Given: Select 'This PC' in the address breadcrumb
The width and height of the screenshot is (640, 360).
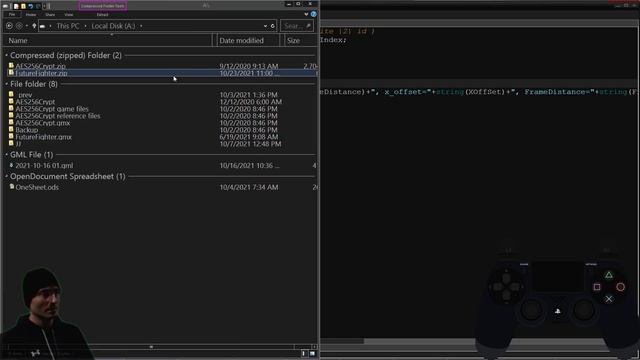Looking at the screenshot, I should [x=68, y=26].
